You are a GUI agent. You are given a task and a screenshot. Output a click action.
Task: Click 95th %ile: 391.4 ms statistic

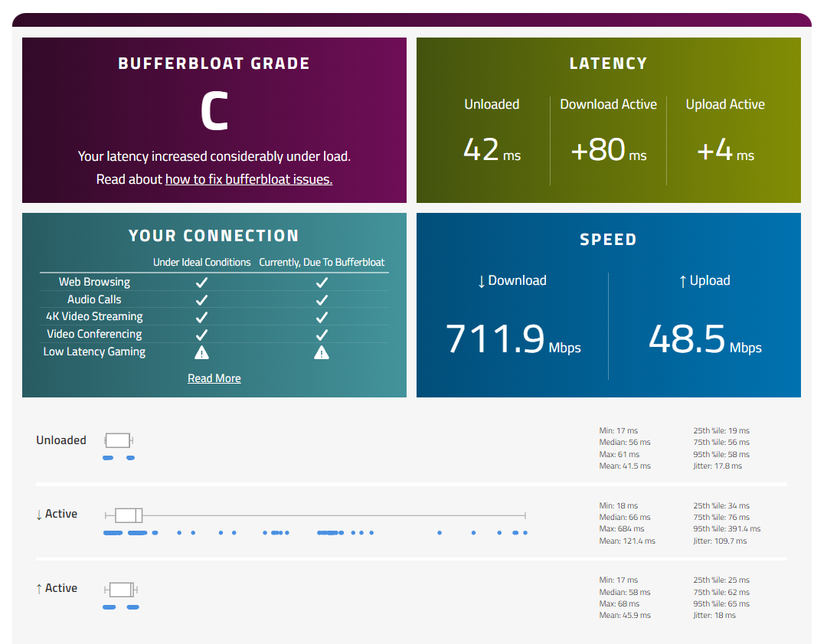(727, 529)
